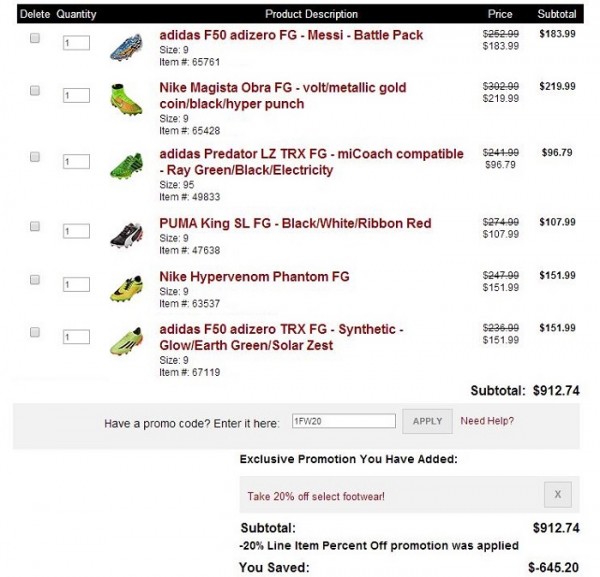The height and width of the screenshot is (577, 600).
Task: Open PUMA King SL FG product page
Action: (x=295, y=223)
